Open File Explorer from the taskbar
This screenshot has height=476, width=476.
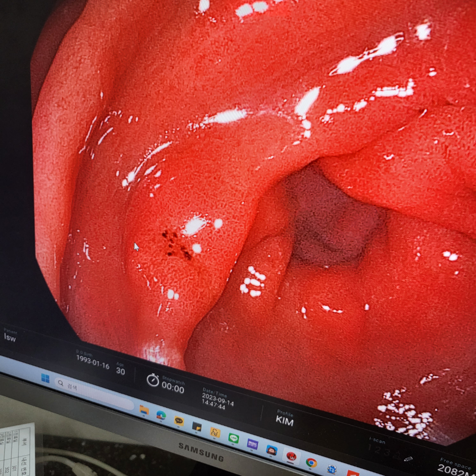[144, 410]
